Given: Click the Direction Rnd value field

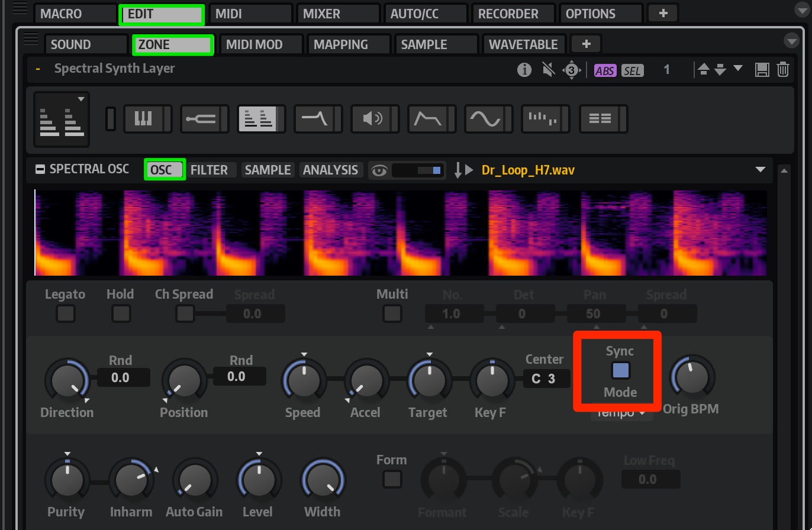Looking at the screenshot, I should click(123, 377).
